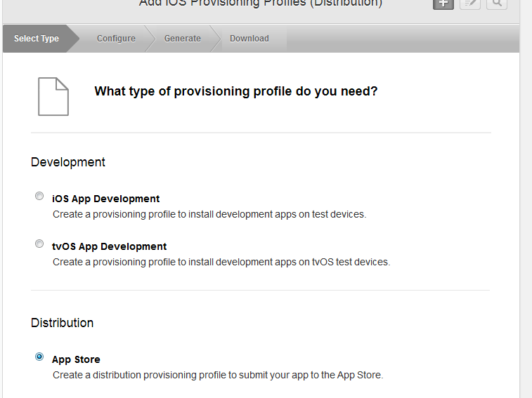Switch to the Generate step

pyautogui.click(x=183, y=39)
